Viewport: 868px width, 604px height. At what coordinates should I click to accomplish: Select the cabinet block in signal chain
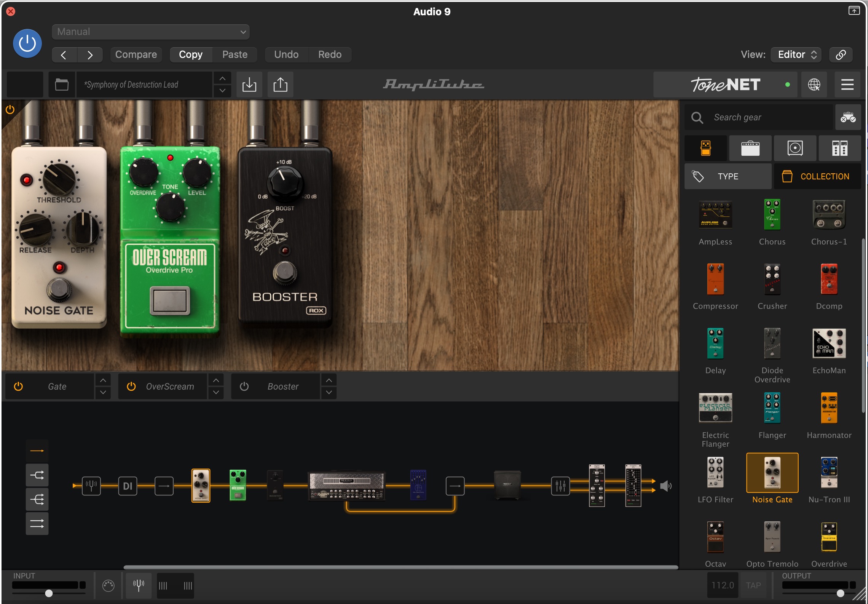point(507,485)
